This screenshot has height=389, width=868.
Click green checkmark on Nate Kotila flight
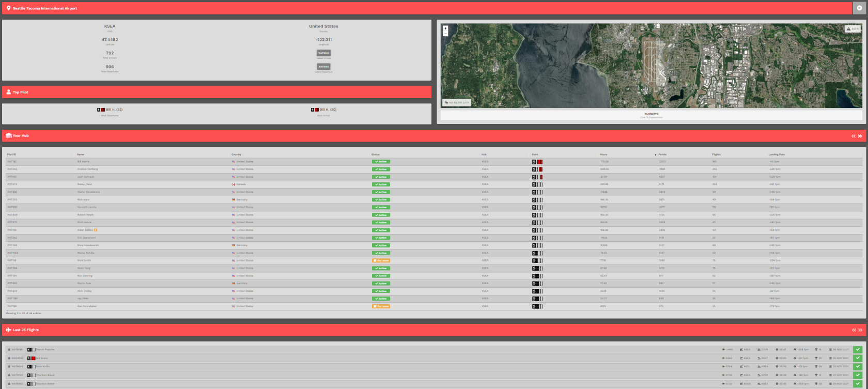click(858, 366)
